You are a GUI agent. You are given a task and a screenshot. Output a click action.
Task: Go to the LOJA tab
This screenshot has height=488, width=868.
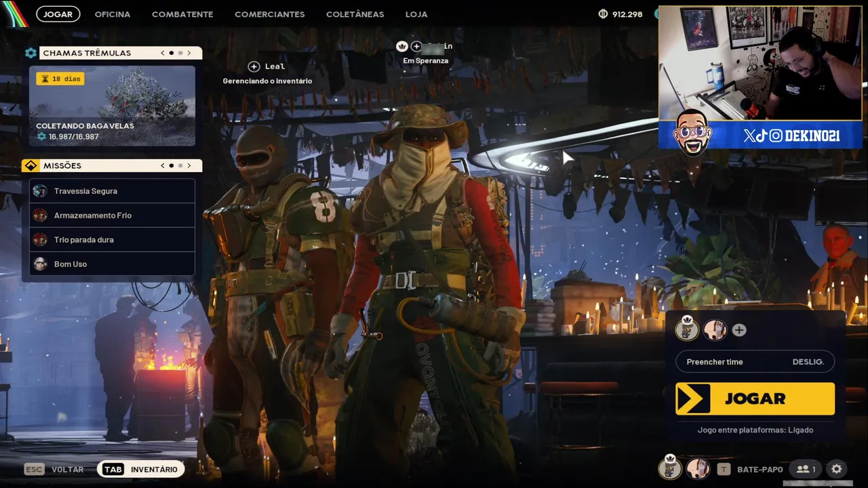416,14
